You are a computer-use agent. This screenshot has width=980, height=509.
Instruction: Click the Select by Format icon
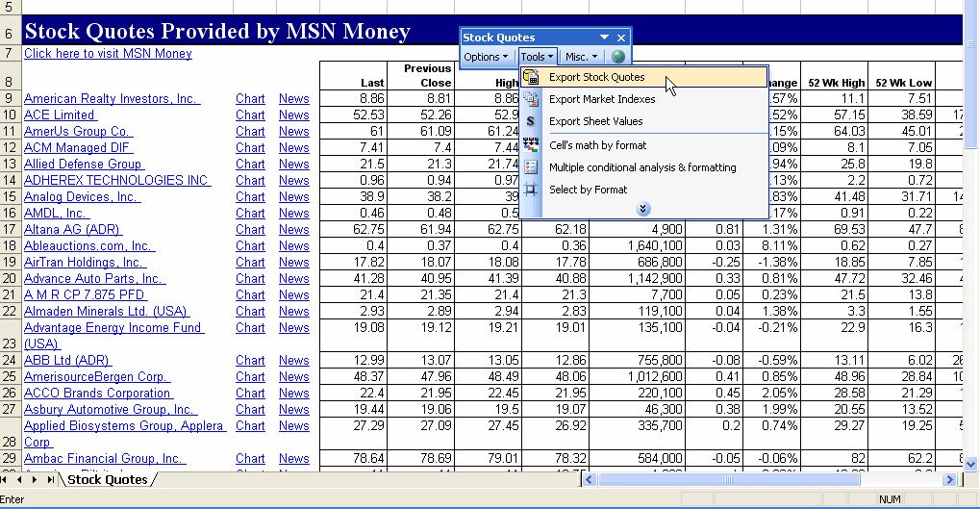coord(531,190)
